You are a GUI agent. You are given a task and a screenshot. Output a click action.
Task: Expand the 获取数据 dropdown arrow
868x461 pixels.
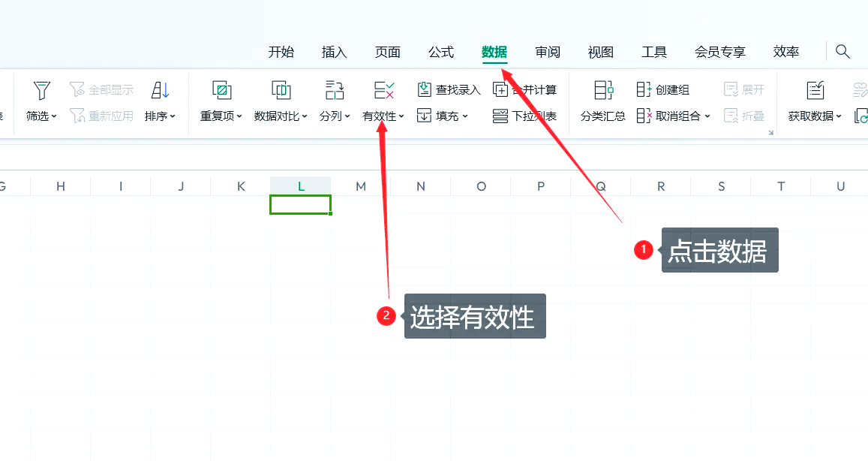click(x=839, y=116)
